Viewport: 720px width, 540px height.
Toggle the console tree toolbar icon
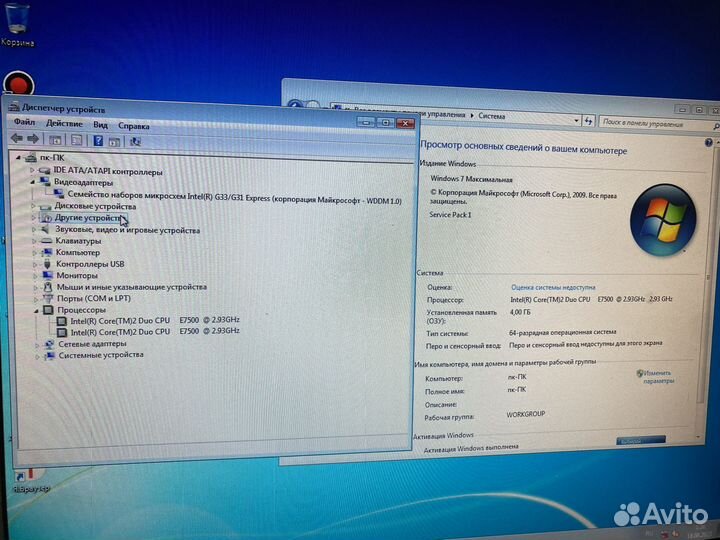pos(55,140)
